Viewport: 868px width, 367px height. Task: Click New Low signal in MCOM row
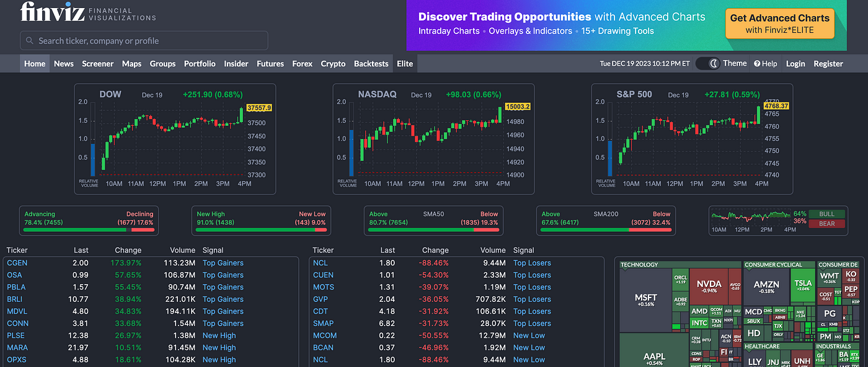[529, 335]
